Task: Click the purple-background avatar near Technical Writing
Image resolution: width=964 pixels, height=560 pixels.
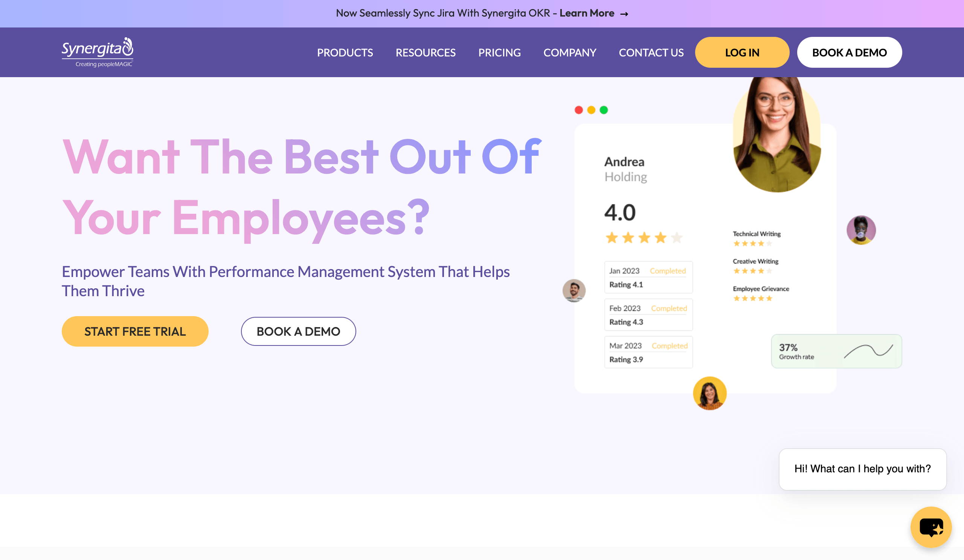Action: (861, 230)
